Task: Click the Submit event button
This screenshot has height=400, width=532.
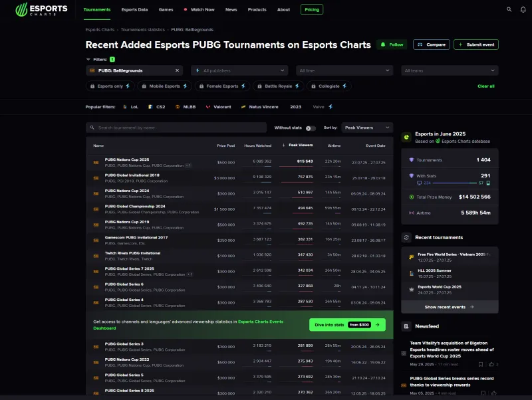Action: [476, 45]
